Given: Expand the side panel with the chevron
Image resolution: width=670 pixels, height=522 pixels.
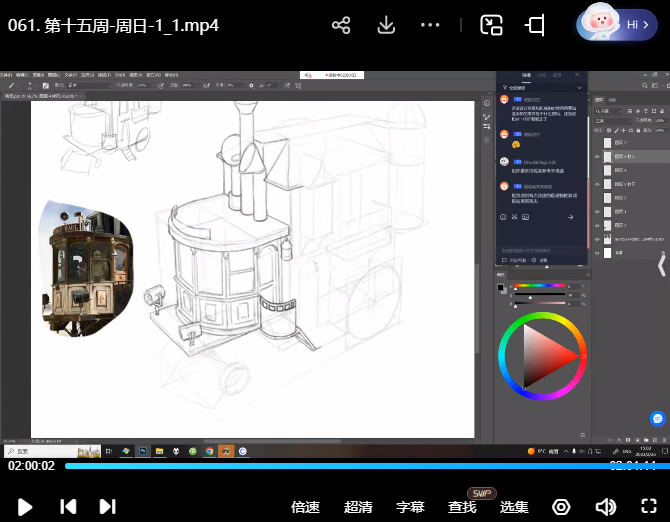Looking at the screenshot, I should pyautogui.click(x=661, y=265).
